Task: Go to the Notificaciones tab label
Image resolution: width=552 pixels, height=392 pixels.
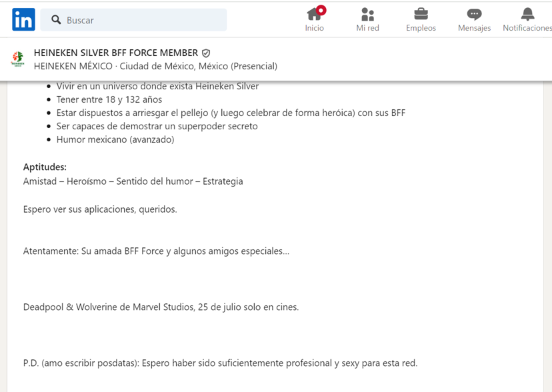Action: [x=527, y=28]
